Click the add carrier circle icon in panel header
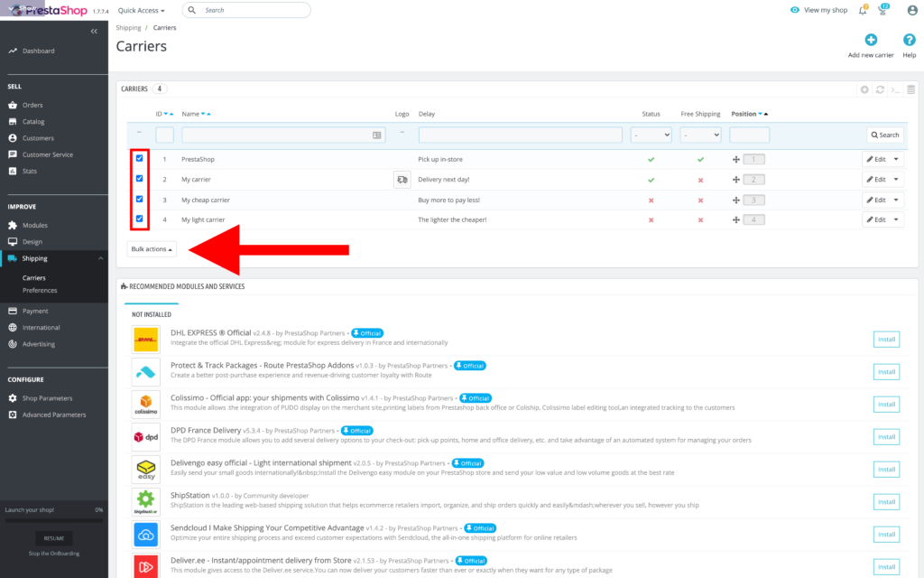924x578 pixels. coord(864,89)
